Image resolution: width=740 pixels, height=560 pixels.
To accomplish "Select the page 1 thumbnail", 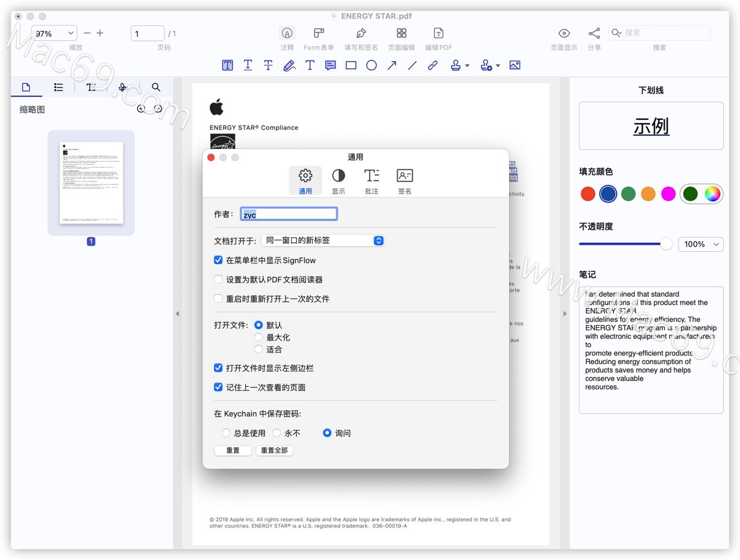I will tap(90, 183).
